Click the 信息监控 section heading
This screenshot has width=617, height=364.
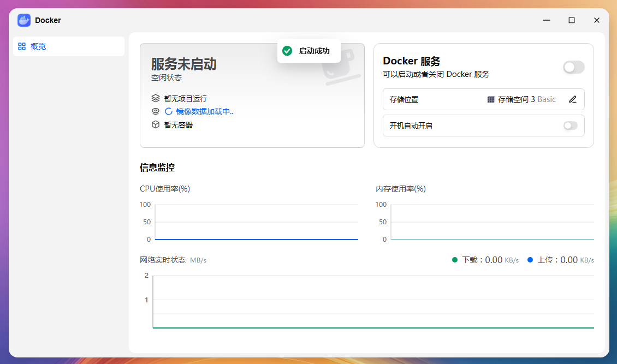click(157, 168)
